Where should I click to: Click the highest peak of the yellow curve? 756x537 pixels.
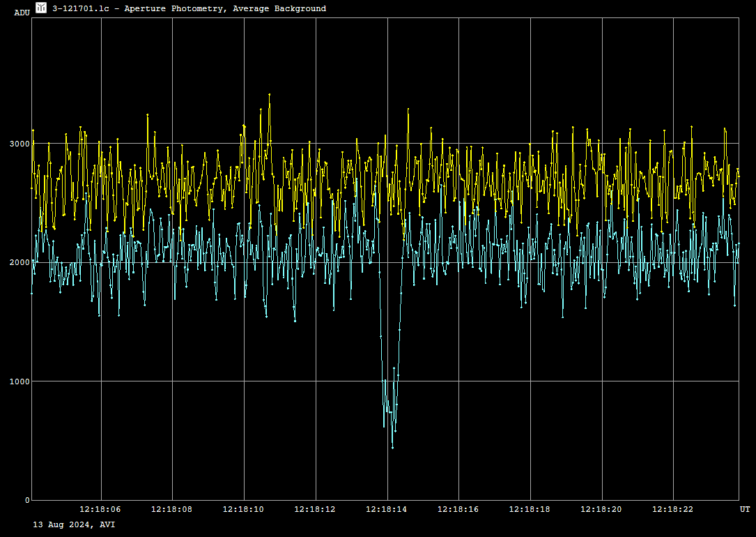[270, 95]
